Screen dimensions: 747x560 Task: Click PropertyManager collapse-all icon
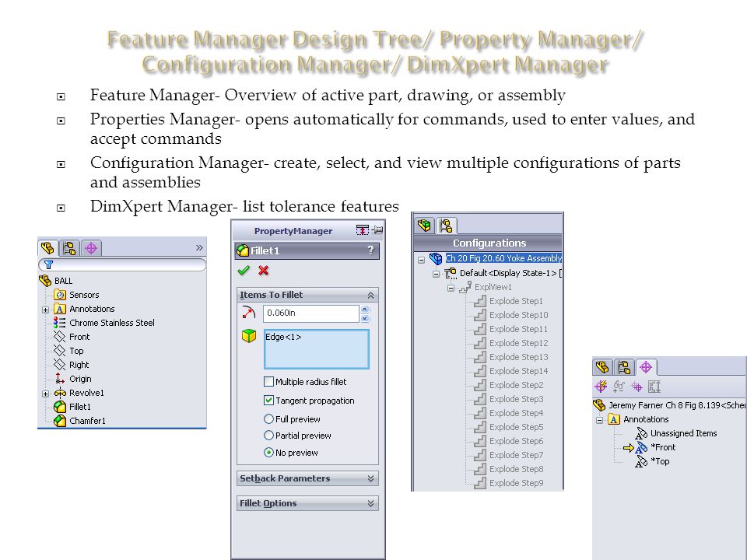[362, 230]
